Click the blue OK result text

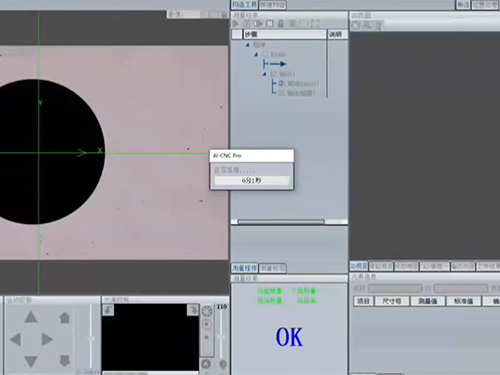289,337
